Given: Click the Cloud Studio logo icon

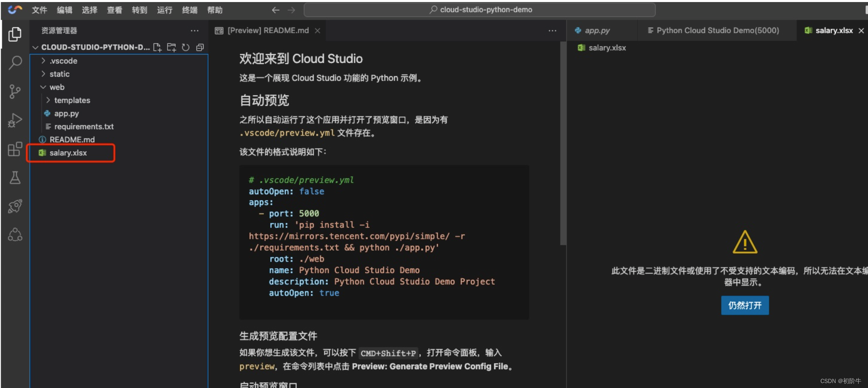Looking at the screenshot, I should tap(15, 9).
